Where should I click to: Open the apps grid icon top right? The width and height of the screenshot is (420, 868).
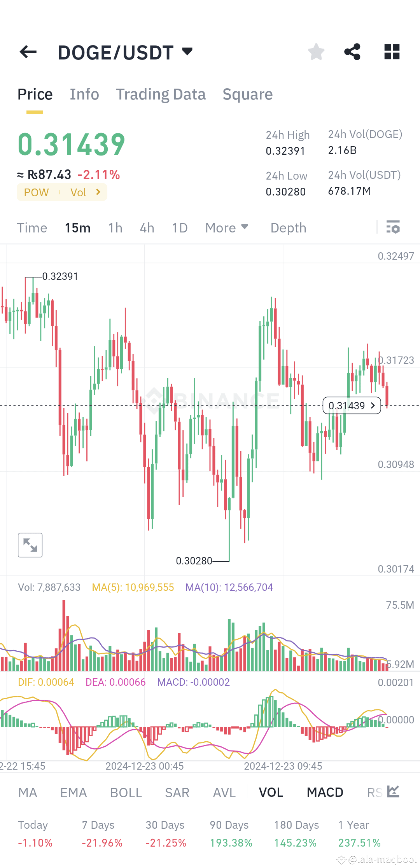[x=391, y=52]
